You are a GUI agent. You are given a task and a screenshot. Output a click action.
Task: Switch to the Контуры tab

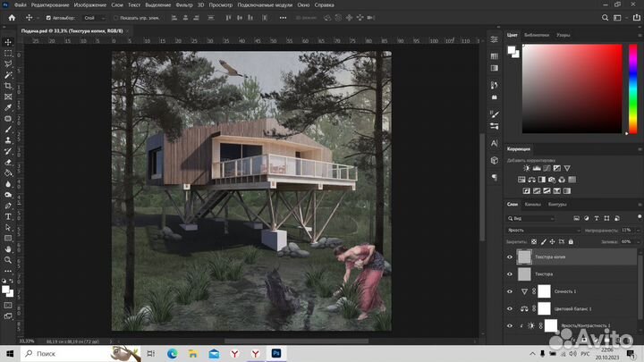click(x=557, y=205)
